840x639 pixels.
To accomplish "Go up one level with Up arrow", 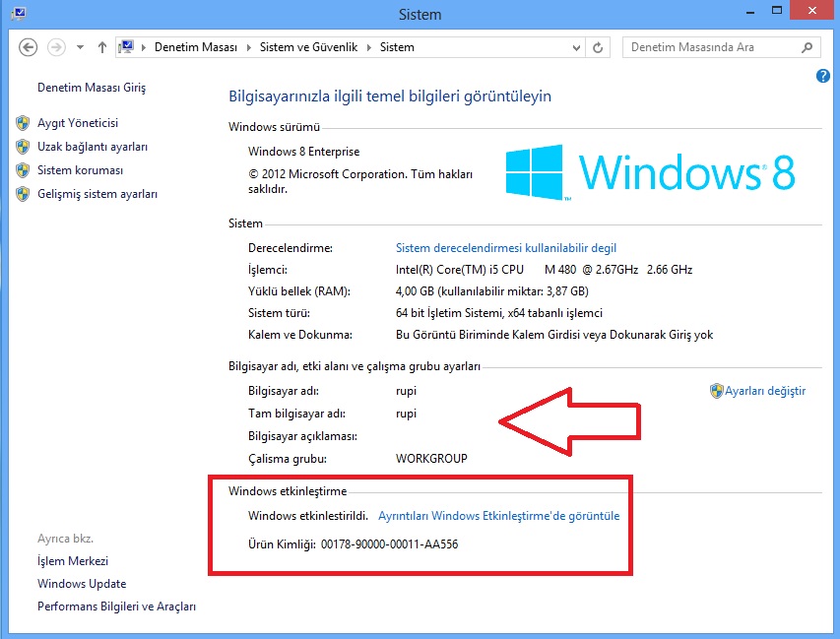I will [x=101, y=47].
